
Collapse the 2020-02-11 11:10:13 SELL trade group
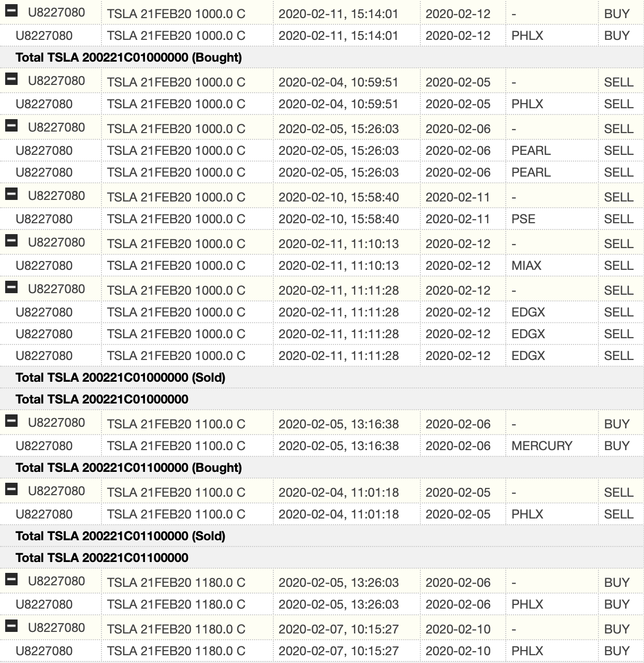coord(11,241)
